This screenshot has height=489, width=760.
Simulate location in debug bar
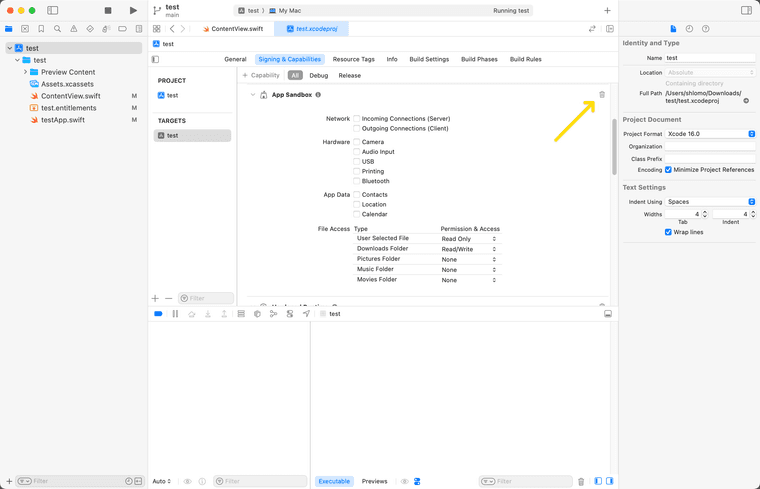click(306, 314)
